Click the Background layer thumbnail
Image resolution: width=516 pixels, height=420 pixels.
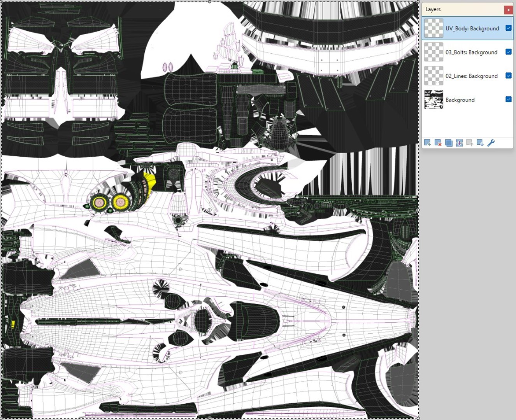click(x=434, y=100)
